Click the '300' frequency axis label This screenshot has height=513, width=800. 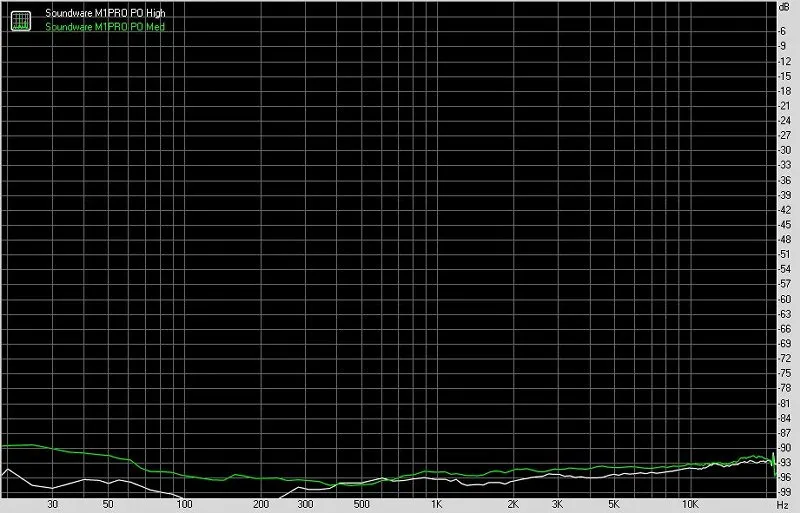click(x=305, y=504)
